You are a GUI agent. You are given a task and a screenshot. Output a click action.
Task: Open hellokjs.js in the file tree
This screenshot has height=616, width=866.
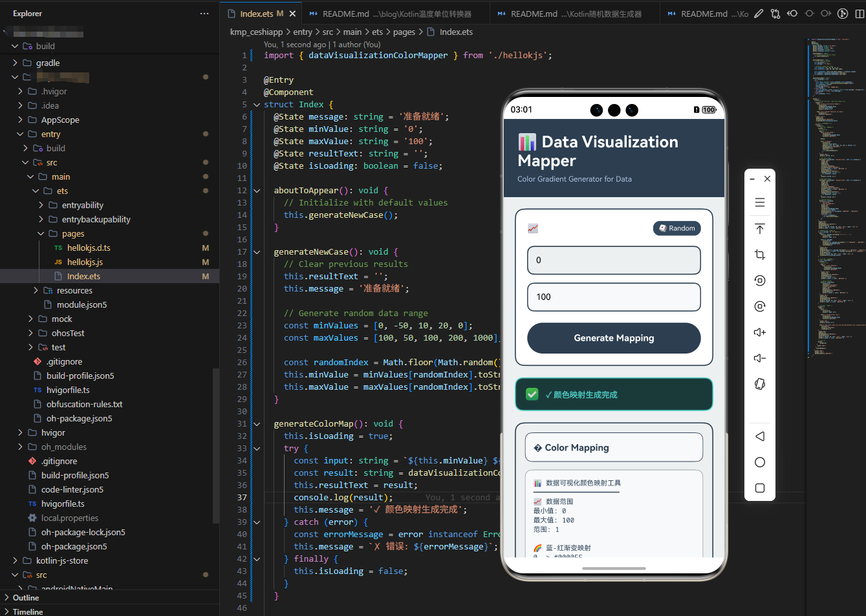pyautogui.click(x=85, y=262)
